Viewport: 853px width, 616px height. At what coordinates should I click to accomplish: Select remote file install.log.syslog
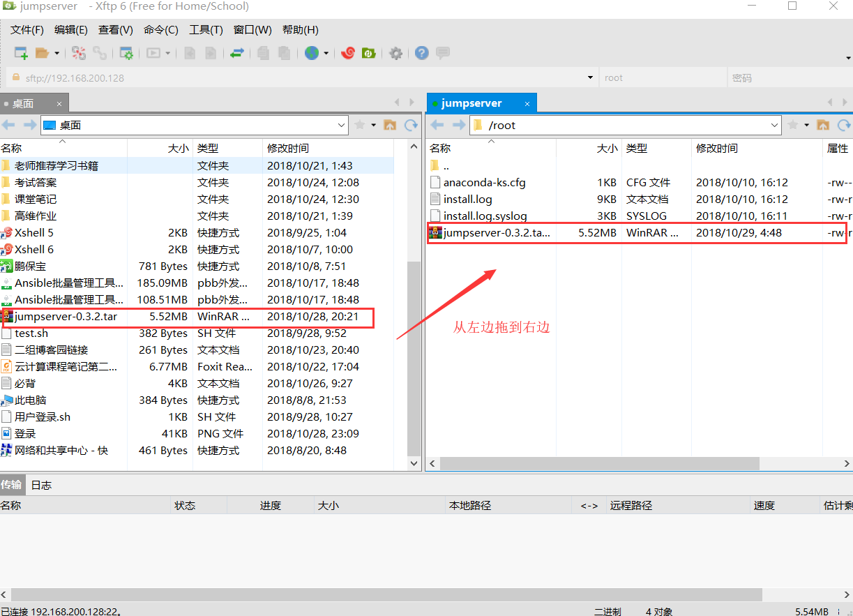640,216
